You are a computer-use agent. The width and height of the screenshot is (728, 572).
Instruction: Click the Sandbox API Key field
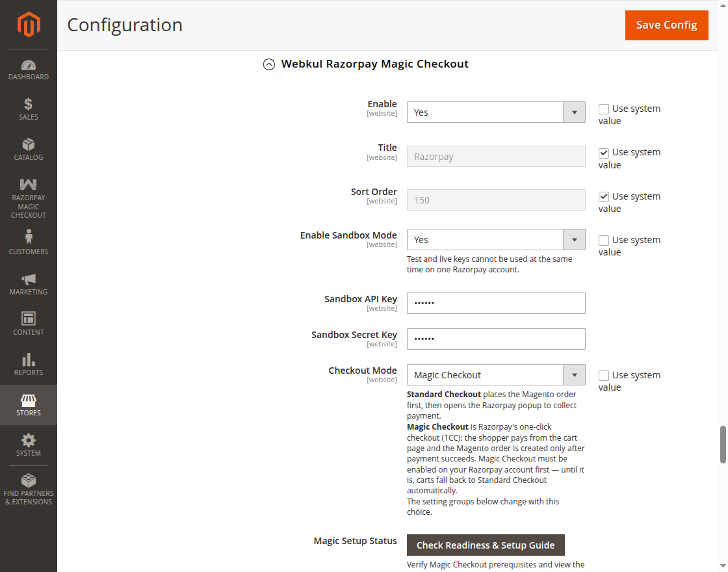click(x=496, y=303)
